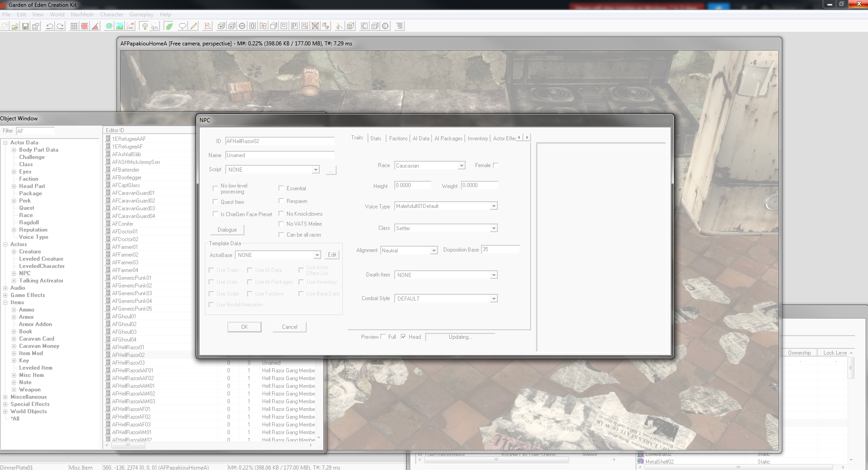Screen dimensions: 868x470
Task: Toggle the SKY toolbar icon
Action: (155, 26)
